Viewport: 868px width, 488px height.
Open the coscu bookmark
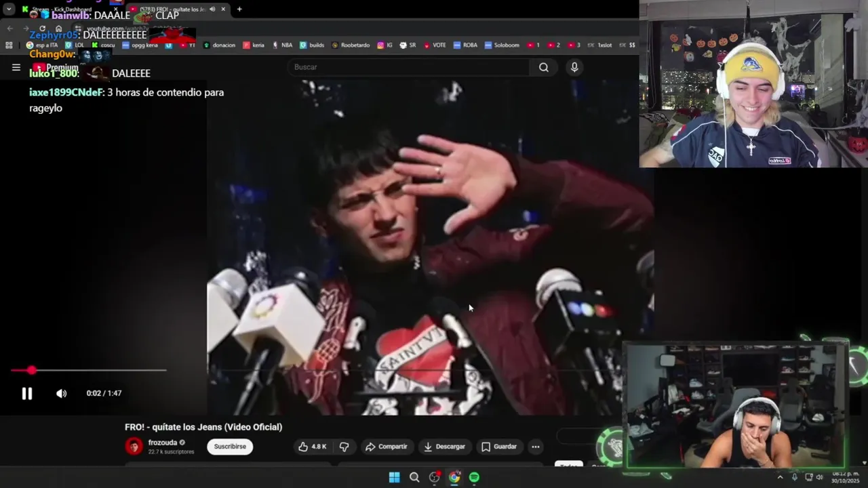pyautogui.click(x=103, y=45)
